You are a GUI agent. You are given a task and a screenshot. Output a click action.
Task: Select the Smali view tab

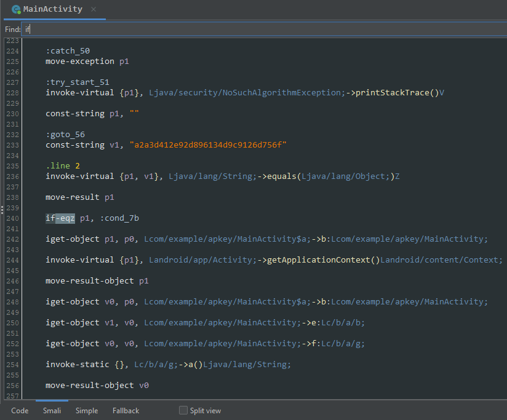tap(52, 411)
